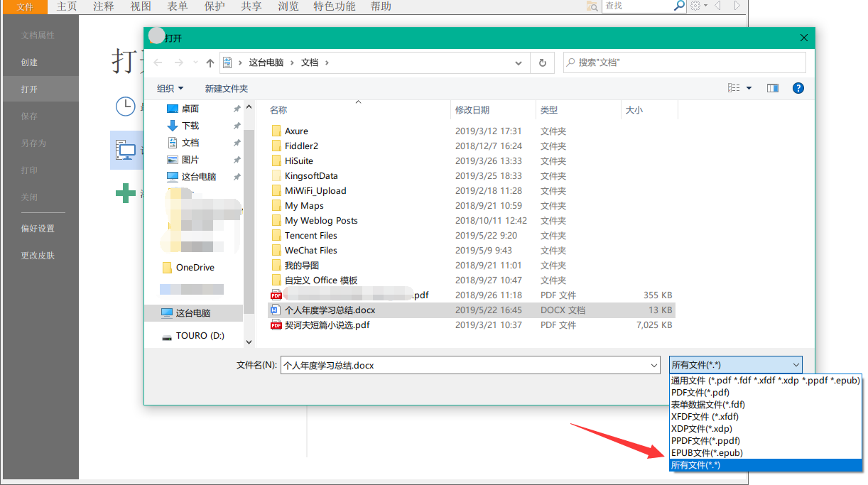868x485 pixels.
Task: Select 另存为 in the sidebar
Action: pos(32,143)
